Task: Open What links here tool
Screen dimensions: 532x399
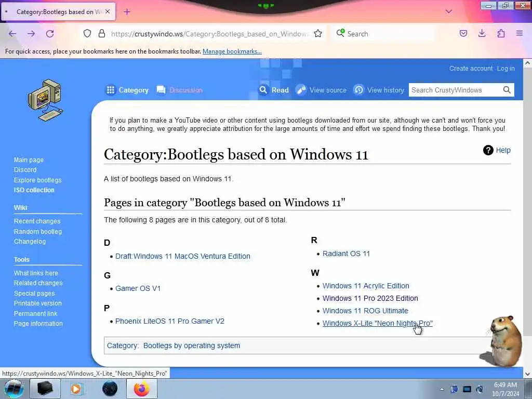Action: (36, 273)
